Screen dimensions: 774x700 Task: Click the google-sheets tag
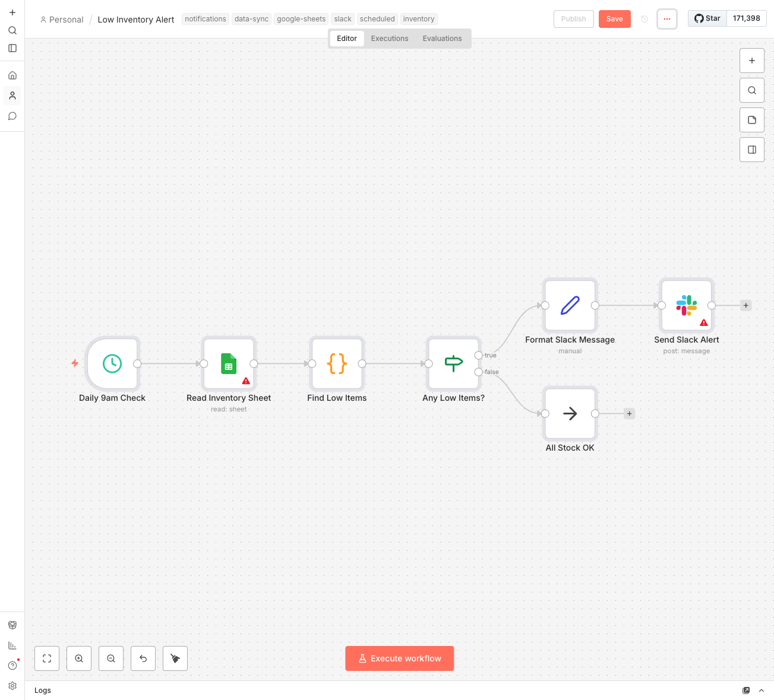(x=301, y=19)
